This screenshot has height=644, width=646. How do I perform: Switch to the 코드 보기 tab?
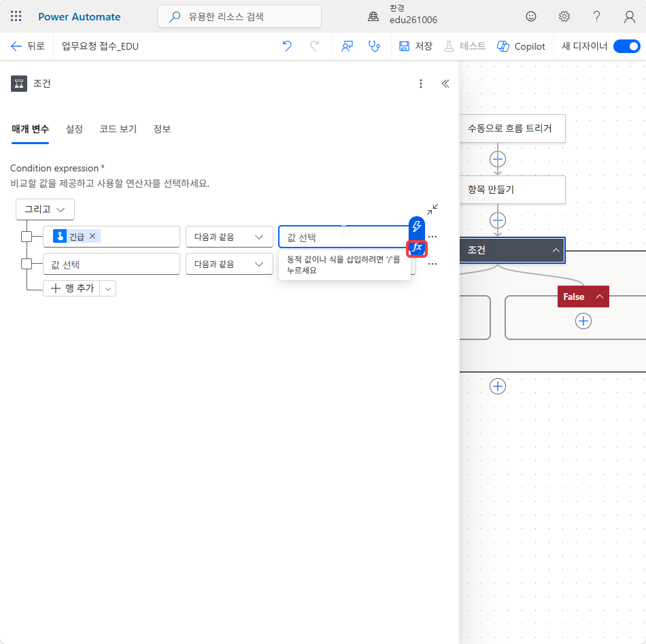[x=118, y=129]
